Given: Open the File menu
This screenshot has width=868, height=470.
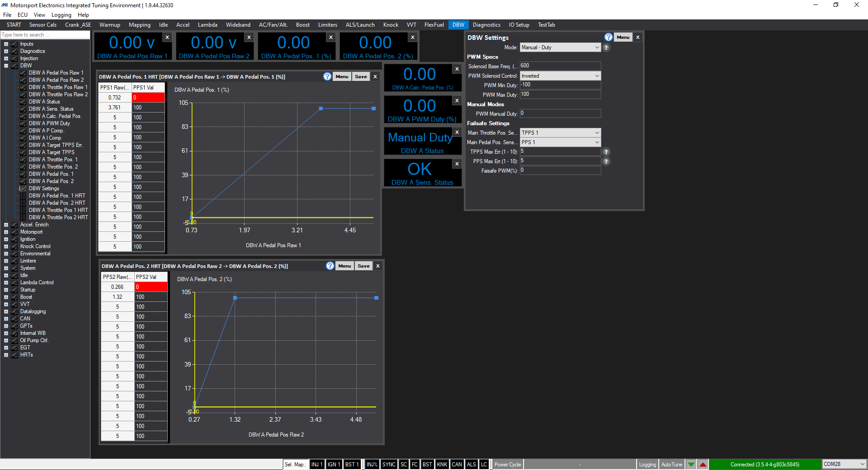Looking at the screenshot, I should (x=7, y=15).
